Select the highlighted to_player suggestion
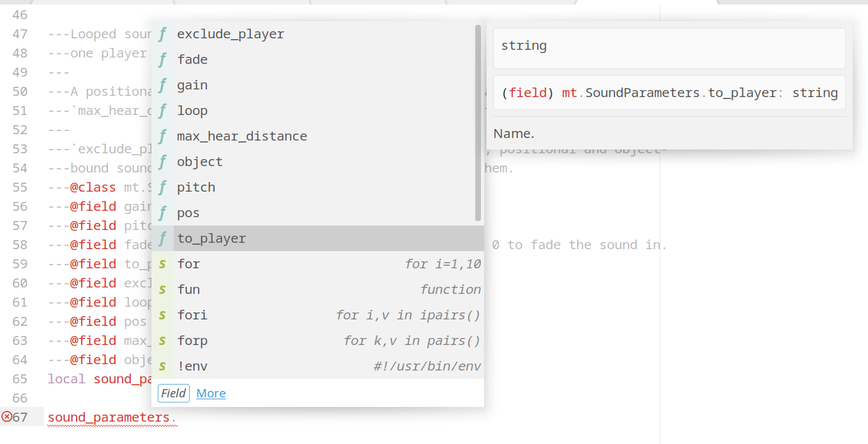 [x=317, y=238]
